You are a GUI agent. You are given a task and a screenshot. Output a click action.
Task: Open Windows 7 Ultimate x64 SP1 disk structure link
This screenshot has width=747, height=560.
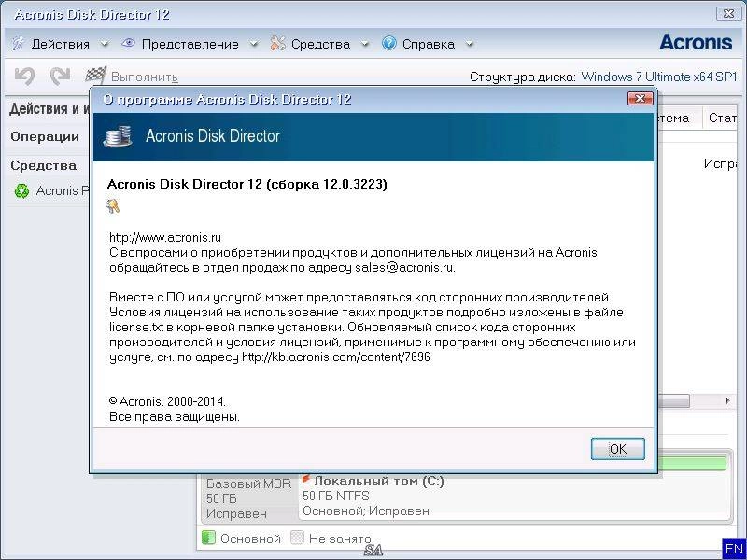tap(659, 77)
